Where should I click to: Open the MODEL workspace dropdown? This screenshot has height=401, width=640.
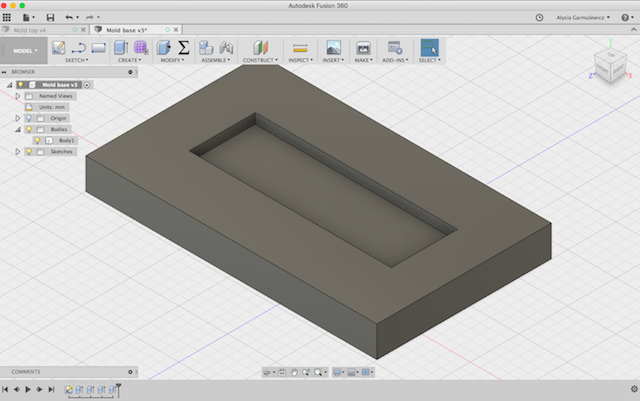24,51
